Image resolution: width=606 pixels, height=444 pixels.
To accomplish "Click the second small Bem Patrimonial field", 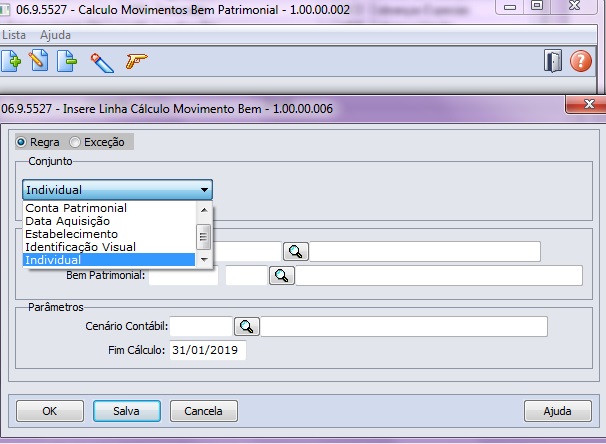I will pyautogui.click(x=247, y=276).
